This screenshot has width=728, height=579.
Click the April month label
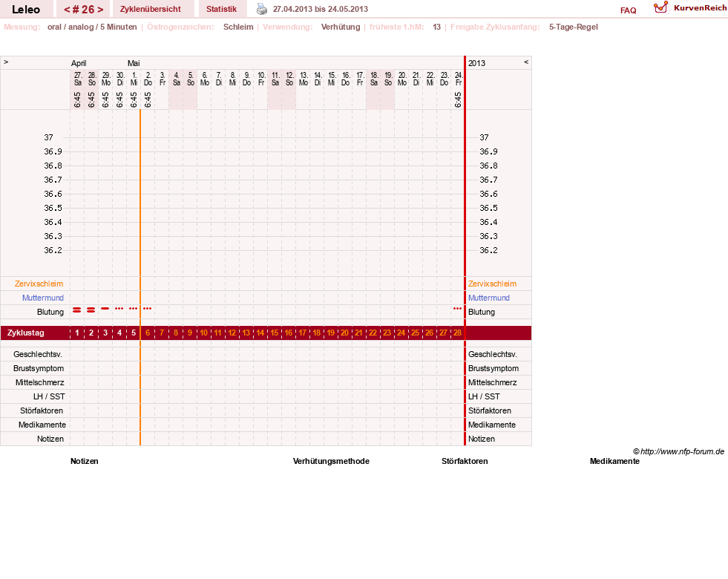pyautogui.click(x=79, y=63)
